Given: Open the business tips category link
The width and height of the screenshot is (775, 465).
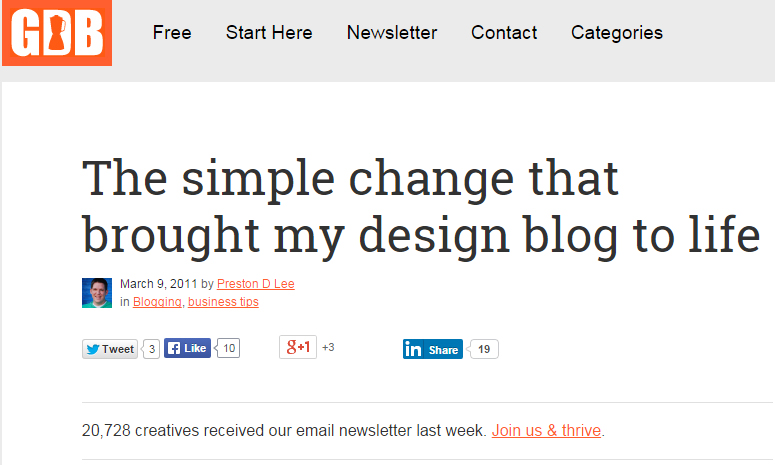Looking at the screenshot, I should coord(223,301).
